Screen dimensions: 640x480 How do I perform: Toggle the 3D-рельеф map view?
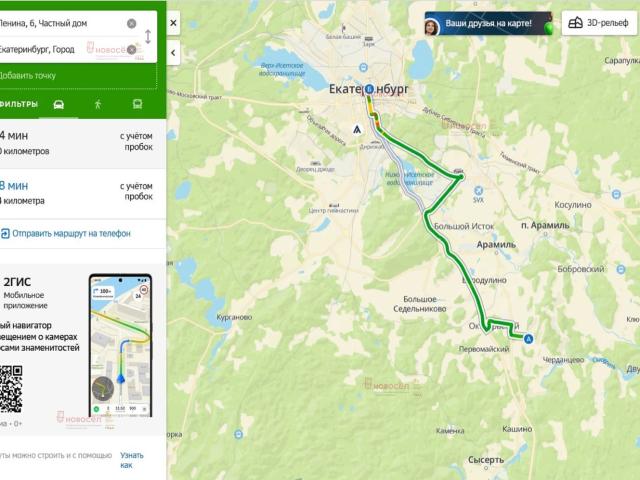pyautogui.click(x=598, y=23)
